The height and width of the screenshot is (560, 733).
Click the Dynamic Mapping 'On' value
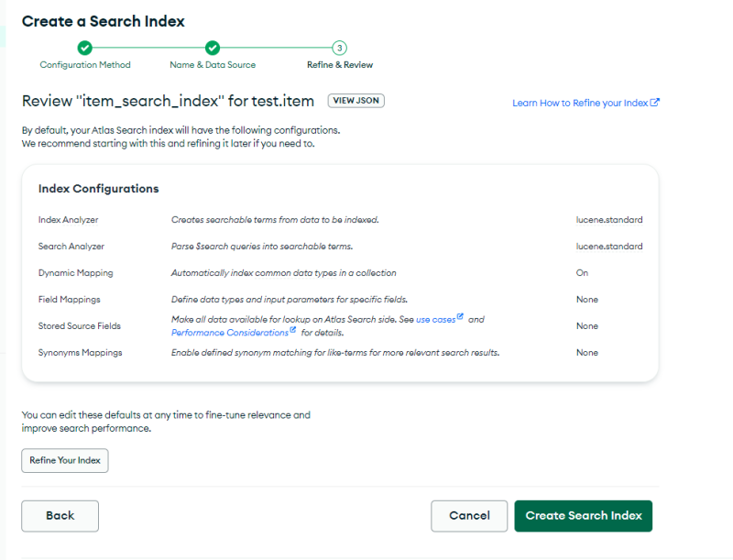(x=582, y=273)
